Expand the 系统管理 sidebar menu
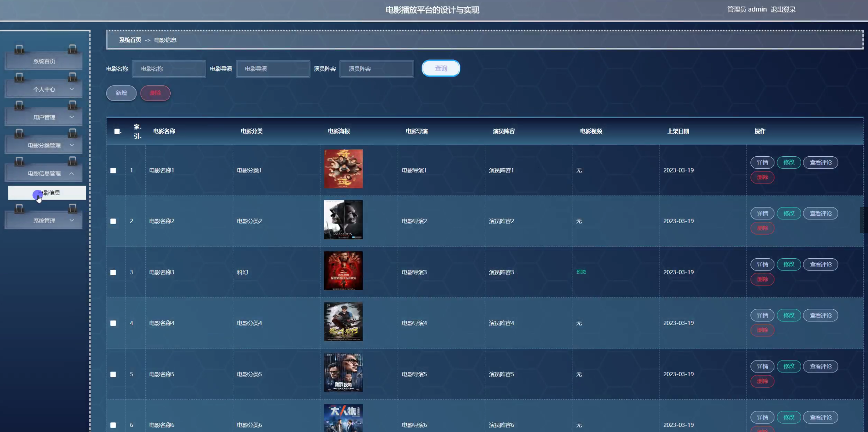 click(44, 221)
